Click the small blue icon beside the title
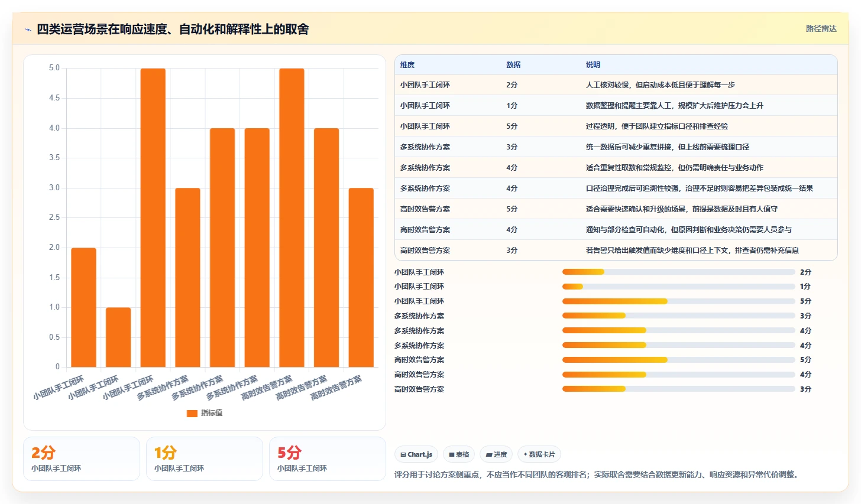The image size is (861, 504). 28,30
